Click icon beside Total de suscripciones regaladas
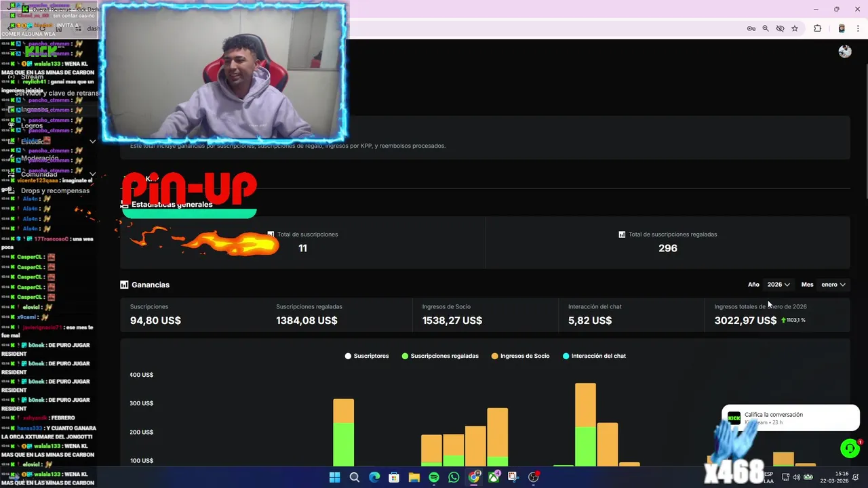868x488 pixels. click(x=622, y=235)
